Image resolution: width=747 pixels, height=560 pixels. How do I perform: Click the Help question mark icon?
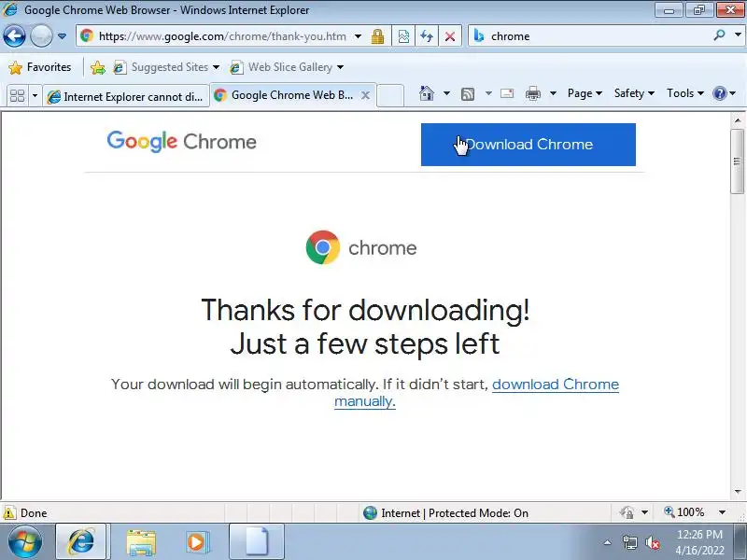(x=719, y=93)
